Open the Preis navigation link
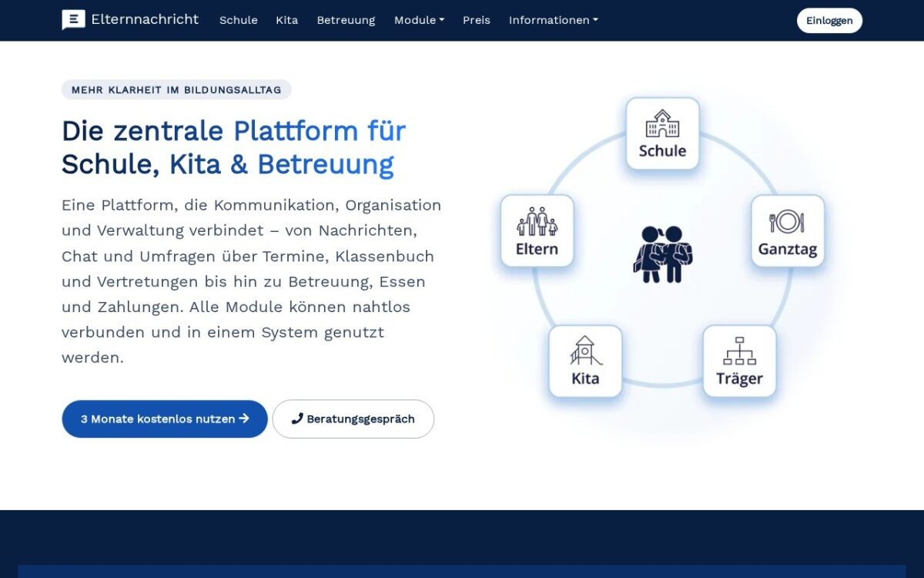Viewport: 924px width, 578px height. [477, 20]
